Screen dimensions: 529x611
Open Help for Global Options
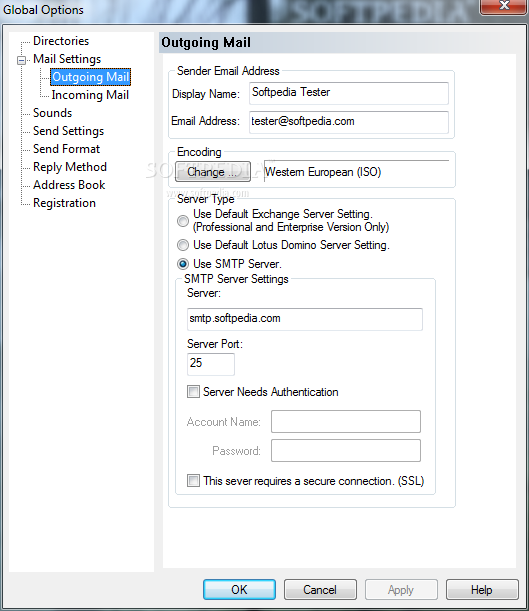(482, 590)
